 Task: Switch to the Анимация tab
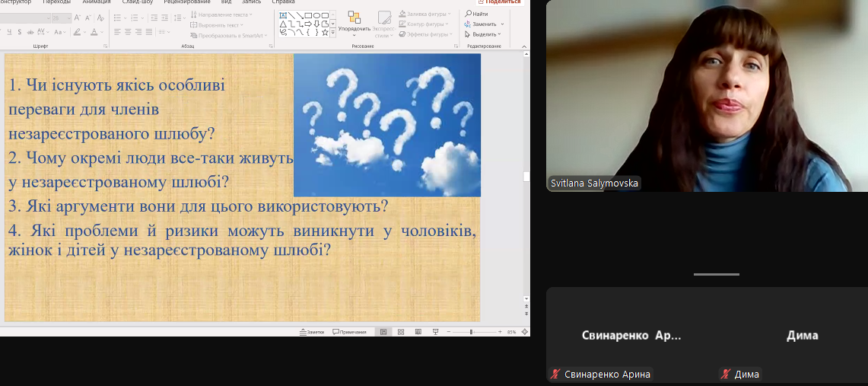point(97,2)
